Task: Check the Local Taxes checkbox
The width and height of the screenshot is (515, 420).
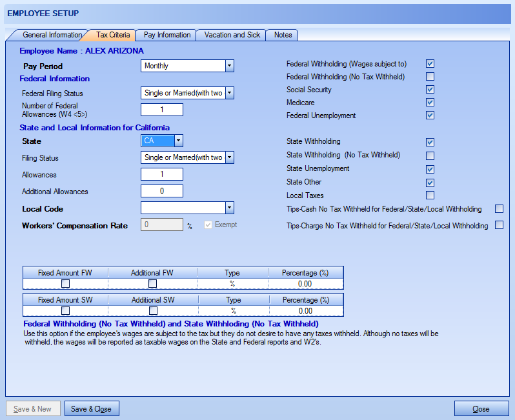Action: tap(430, 195)
